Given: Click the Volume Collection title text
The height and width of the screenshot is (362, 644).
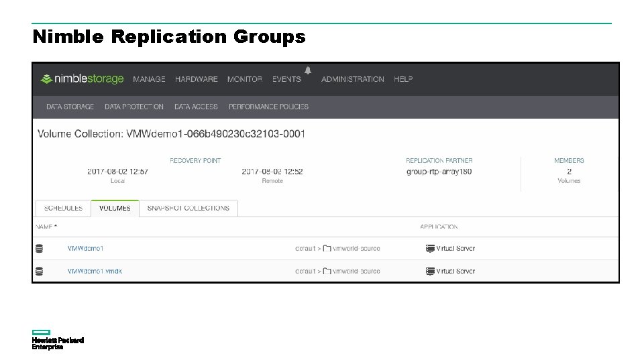Looking at the screenshot, I should [171, 134].
